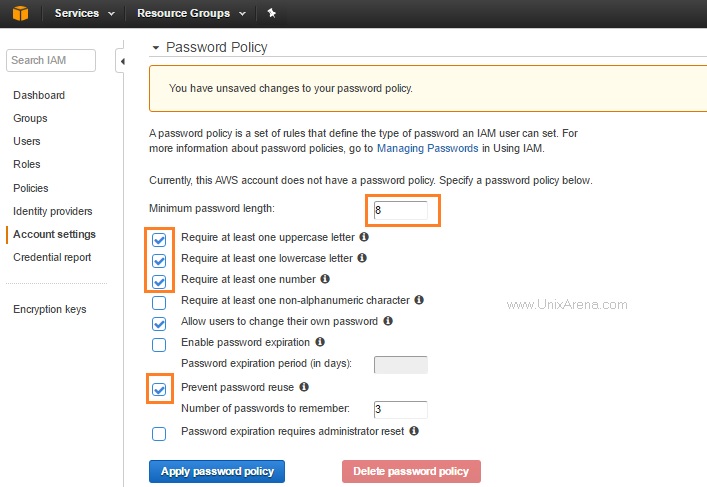Click info icon beside non-alphanumeric character option
Screen dimensions: 707x487
click(x=419, y=300)
